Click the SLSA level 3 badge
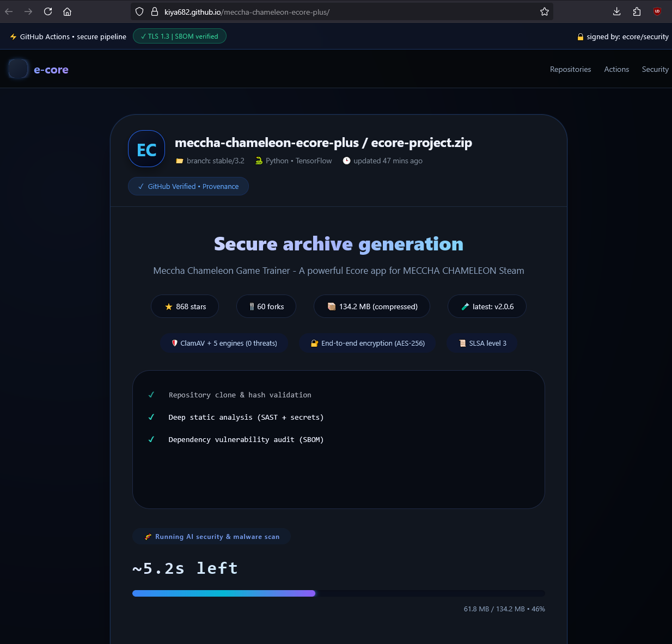This screenshot has height=644, width=672. coord(482,343)
